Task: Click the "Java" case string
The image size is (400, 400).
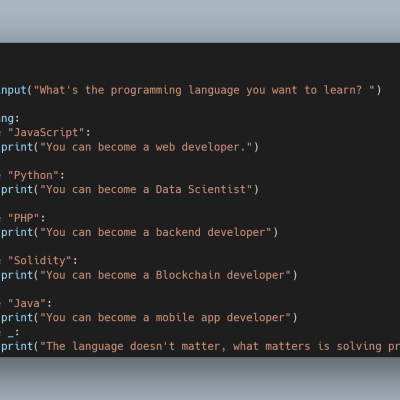Action: 27,303
